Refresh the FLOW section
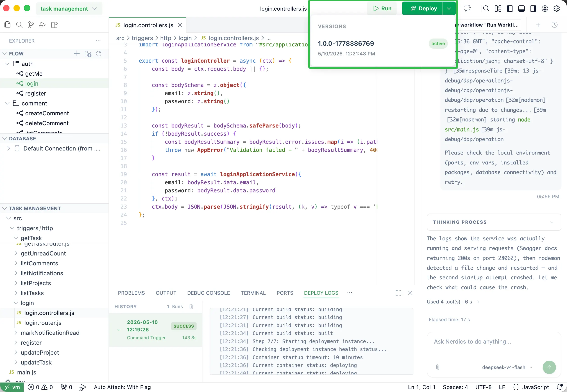This screenshot has width=567, height=392. (99, 54)
